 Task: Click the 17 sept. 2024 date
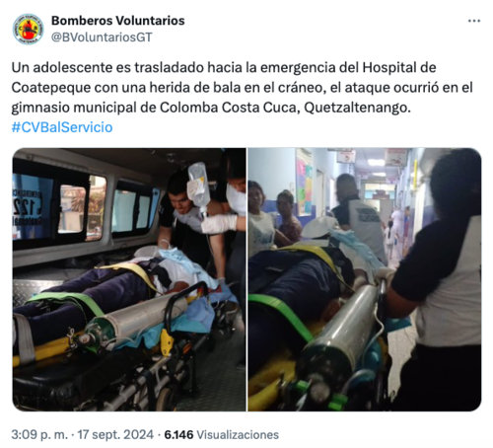pos(115,434)
